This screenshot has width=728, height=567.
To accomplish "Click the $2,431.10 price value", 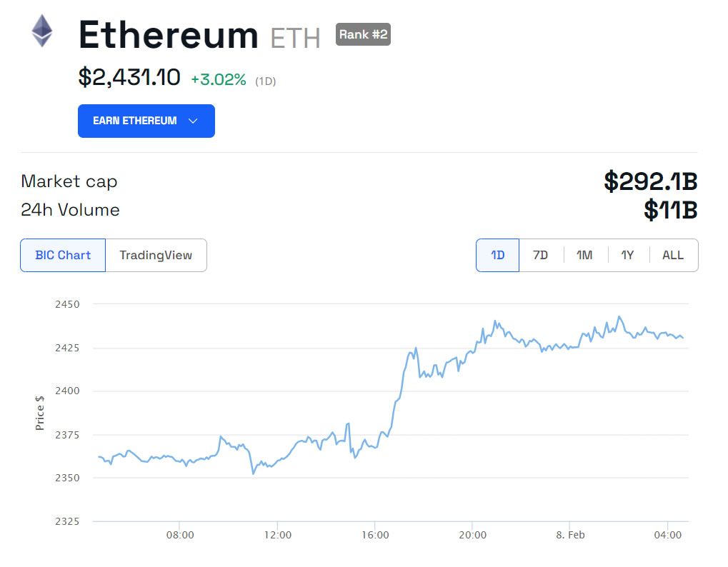I will click(129, 77).
